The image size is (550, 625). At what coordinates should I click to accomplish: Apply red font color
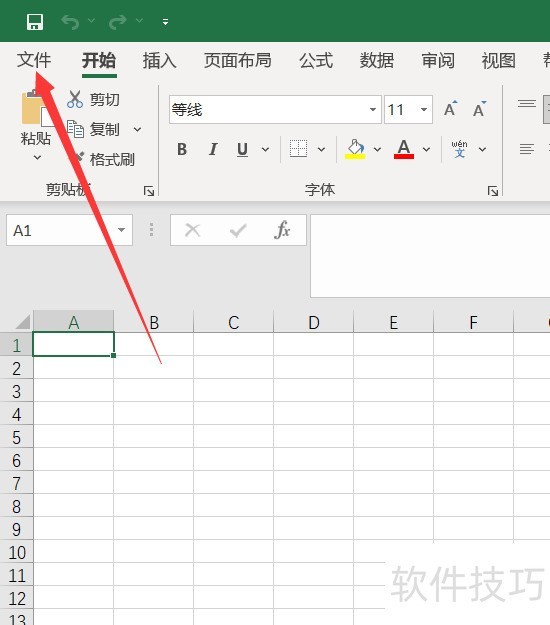pos(404,149)
